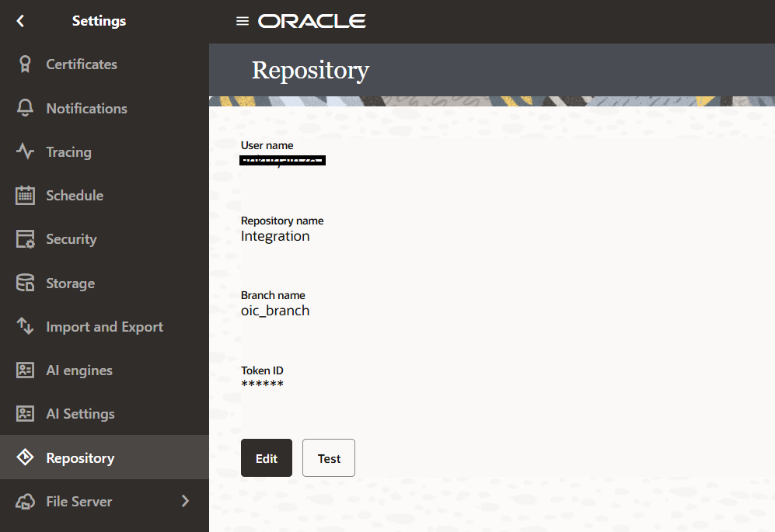Click the masked Token ID value
Viewport: 775px width, 532px height.
pyautogui.click(x=263, y=384)
